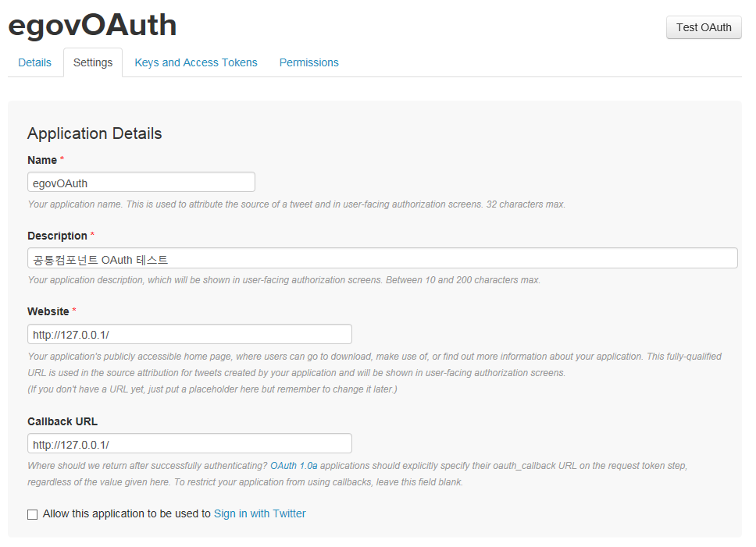
Task: Open the OAuth 1.0a link
Action: tap(294, 466)
